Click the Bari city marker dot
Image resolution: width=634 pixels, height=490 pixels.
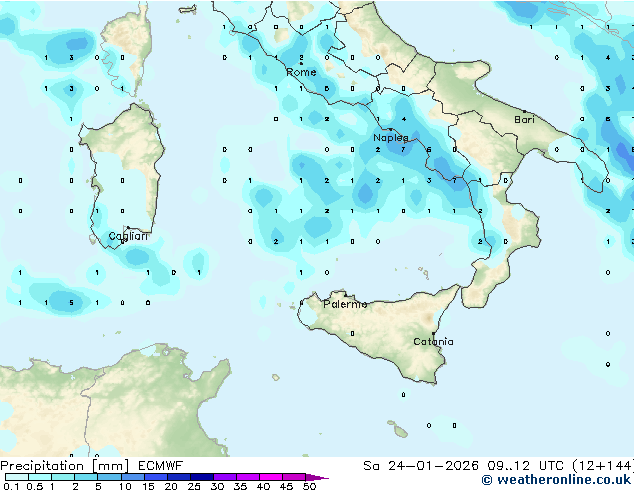coord(524,111)
